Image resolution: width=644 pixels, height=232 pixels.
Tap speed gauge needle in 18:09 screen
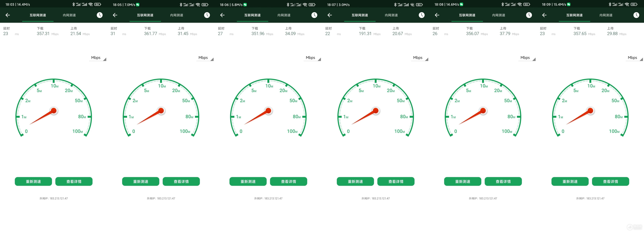tap(580, 116)
